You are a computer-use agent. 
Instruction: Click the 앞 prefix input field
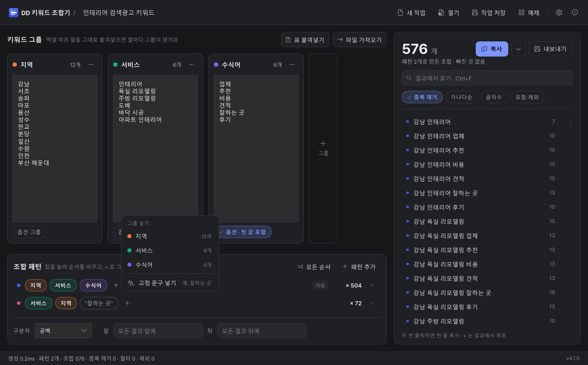pos(158,331)
